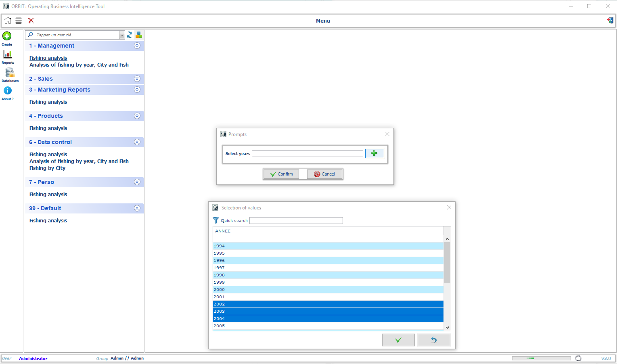The height and width of the screenshot is (364, 617).
Task: Click the green plus button next to Select years
Action: tap(374, 153)
